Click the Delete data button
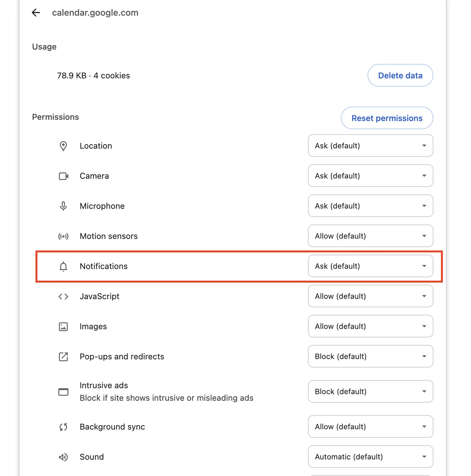This screenshot has width=471, height=476. tap(400, 75)
